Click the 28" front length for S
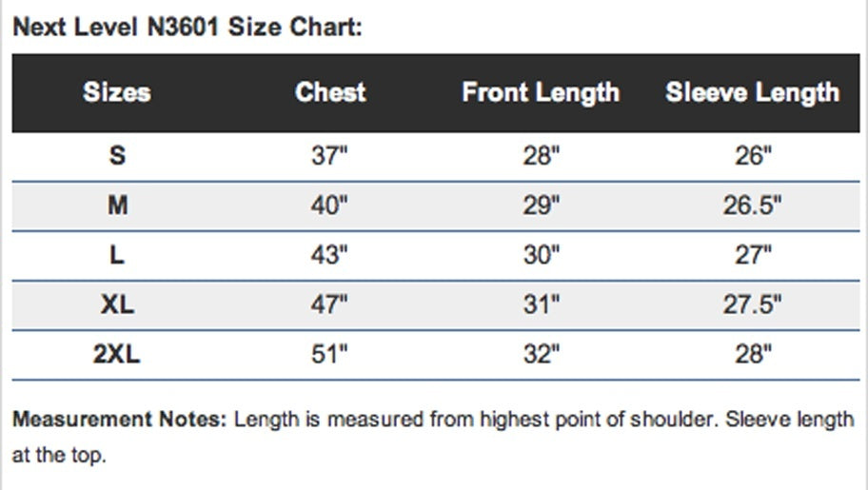 542,155
